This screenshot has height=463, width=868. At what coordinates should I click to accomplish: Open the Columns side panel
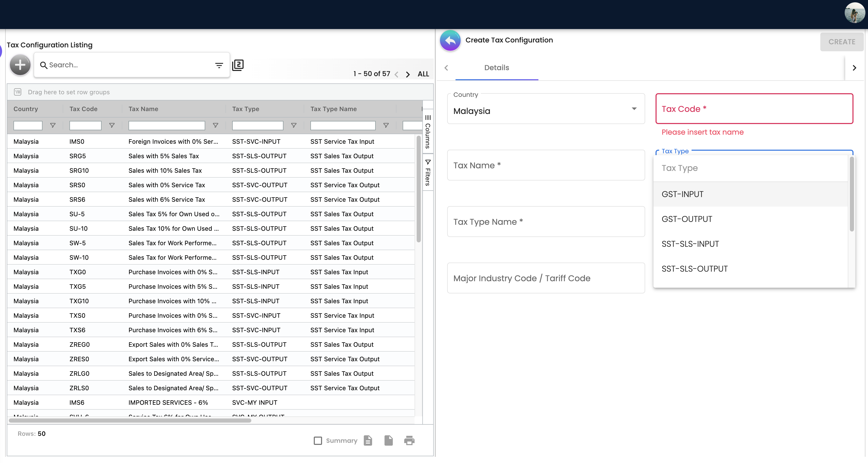pos(428,132)
